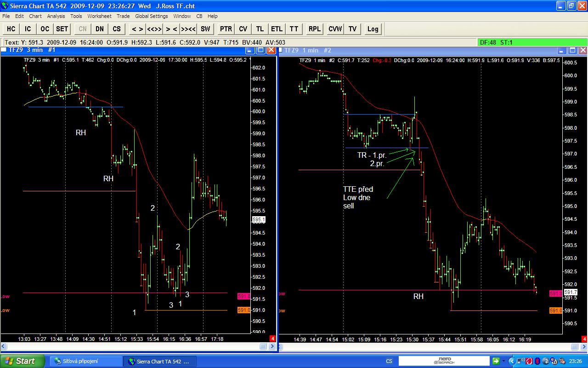Open the CB menu
The image size is (588, 368).
(199, 16)
